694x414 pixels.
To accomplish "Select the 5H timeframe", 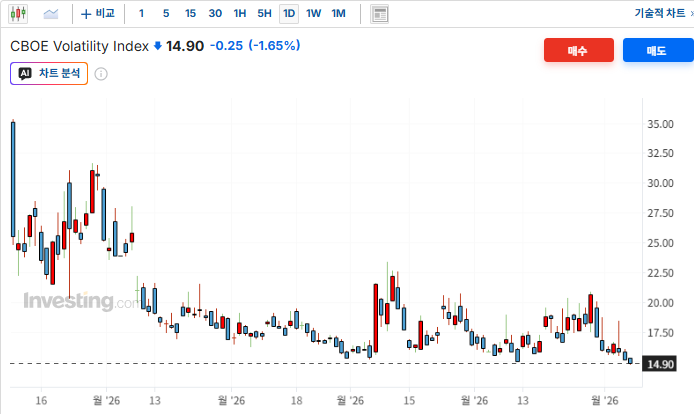I will click(x=265, y=14).
